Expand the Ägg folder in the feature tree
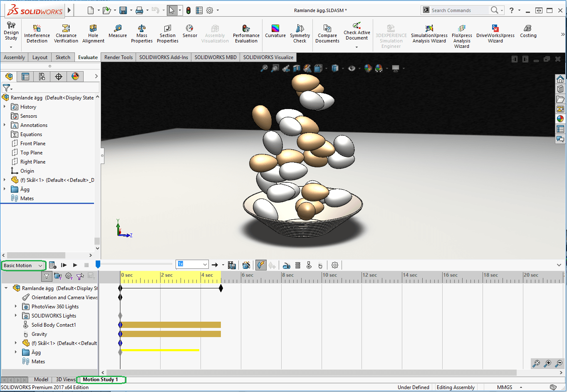 point(5,189)
